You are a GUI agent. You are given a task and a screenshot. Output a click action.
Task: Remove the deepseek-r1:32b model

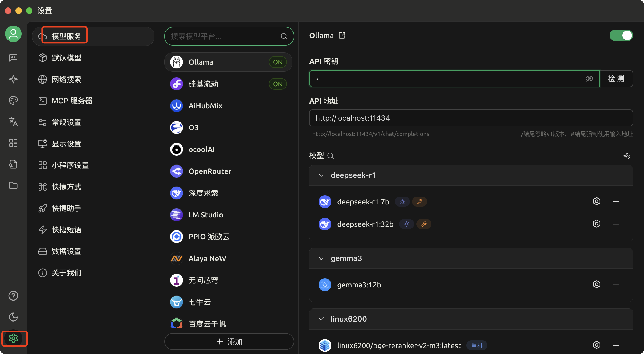coord(616,224)
